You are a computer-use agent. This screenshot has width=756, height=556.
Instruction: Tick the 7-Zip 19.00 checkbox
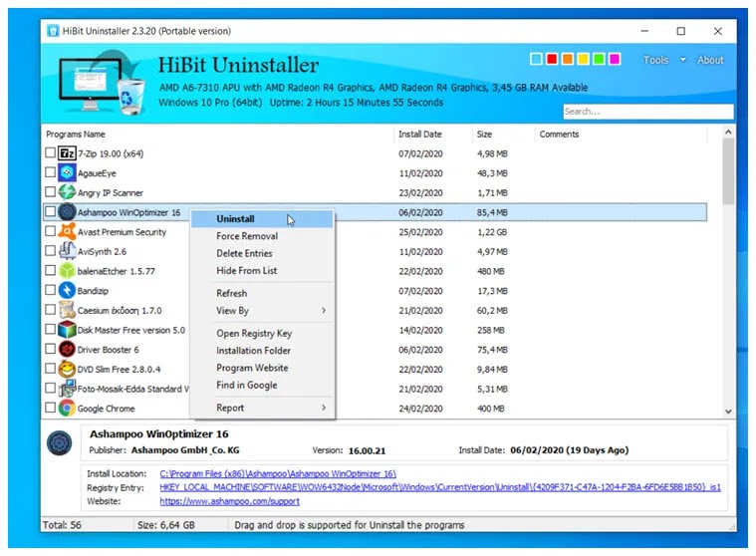point(50,152)
